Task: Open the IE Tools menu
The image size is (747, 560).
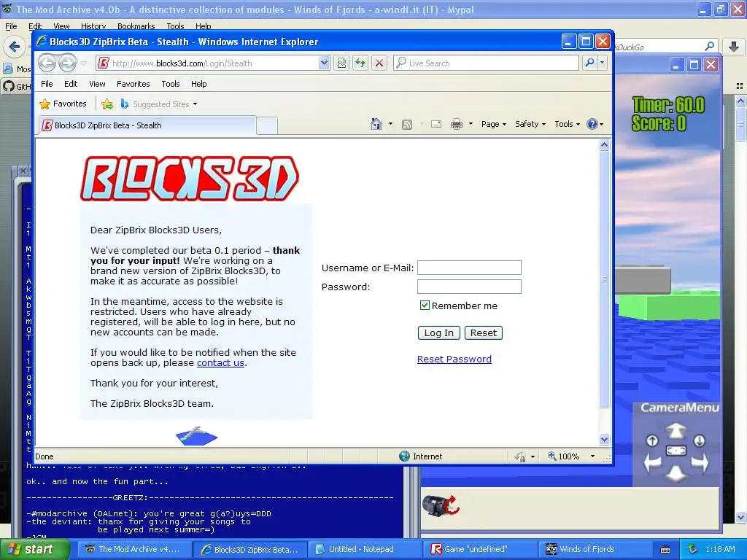Action: coord(171,84)
